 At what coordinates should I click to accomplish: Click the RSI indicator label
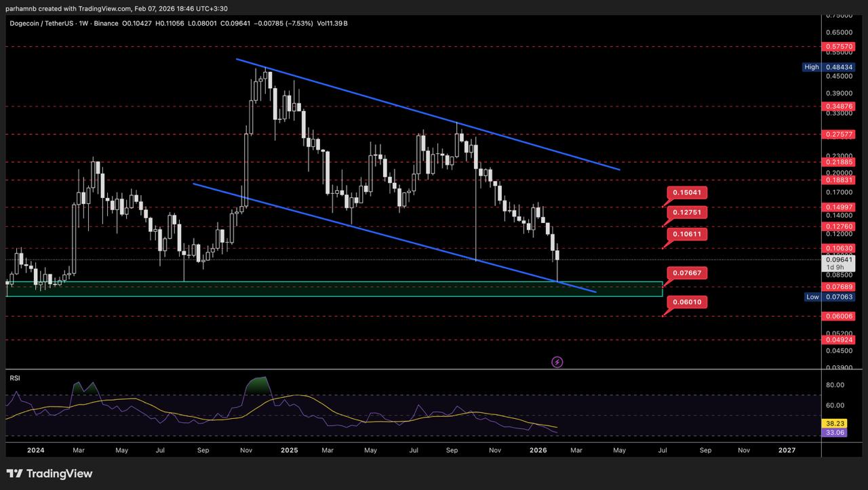tap(15, 378)
